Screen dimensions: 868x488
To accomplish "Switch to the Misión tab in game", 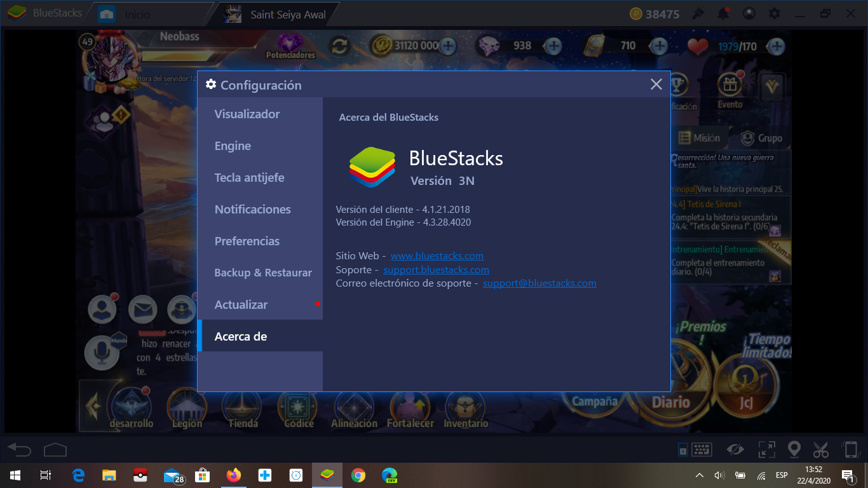I will pos(698,137).
